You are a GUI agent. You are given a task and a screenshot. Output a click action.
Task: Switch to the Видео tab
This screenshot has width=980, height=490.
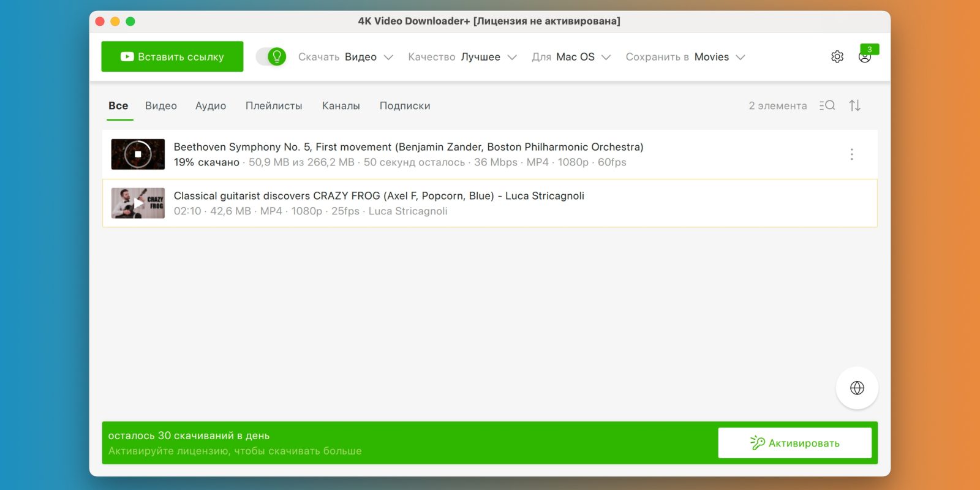click(x=161, y=105)
